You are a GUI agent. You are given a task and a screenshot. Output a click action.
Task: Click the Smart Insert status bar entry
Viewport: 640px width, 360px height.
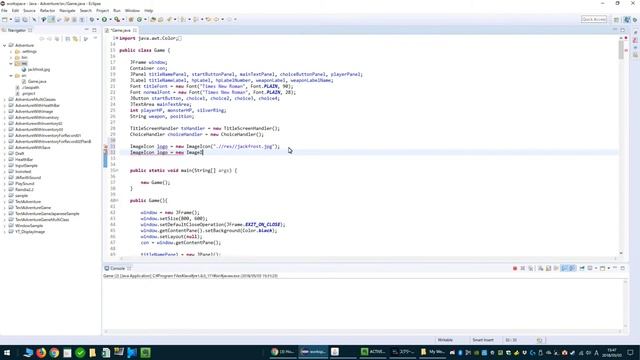[483, 340]
